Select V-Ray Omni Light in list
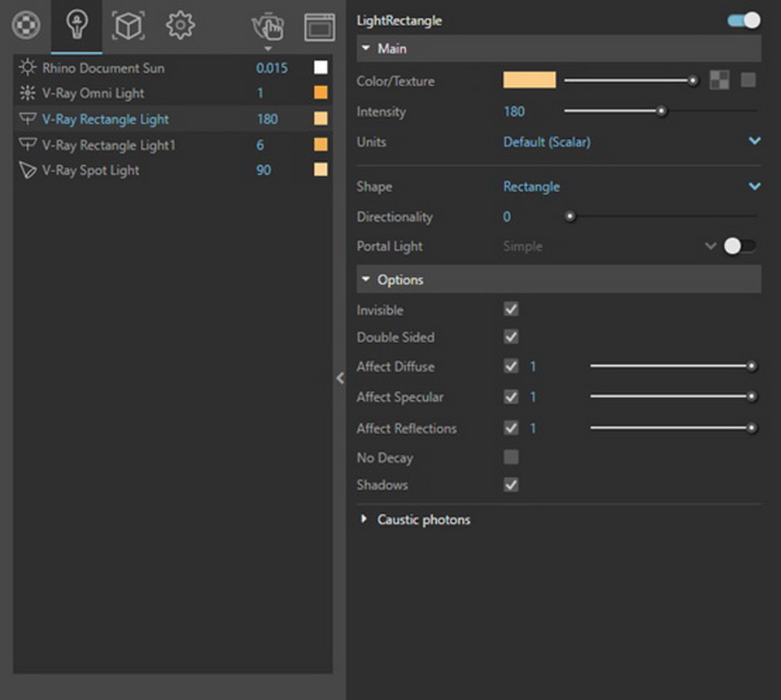This screenshot has height=700, width=781. pyautogui.click(x=94, y=93)
